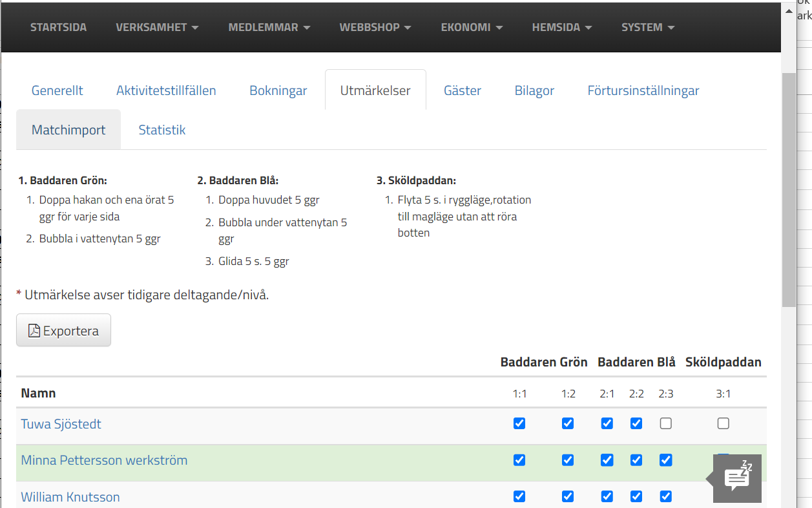This screenshot has height=508, width=812.
Task: Uncheck Minna Pettersson werkström's 1:2 checkbox
Action: [x=568, y=460]
